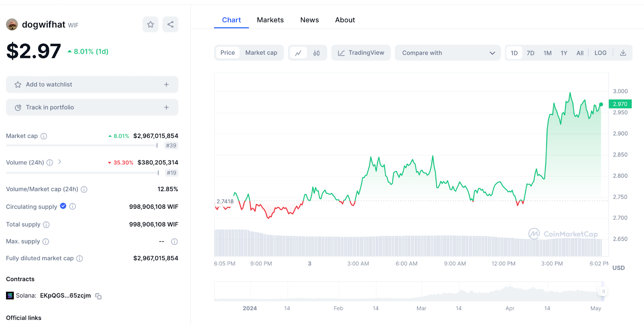This screenshot has width=644, height=325.
Task: Select the Market cap chart toggle
Action: tap(261, 53)
